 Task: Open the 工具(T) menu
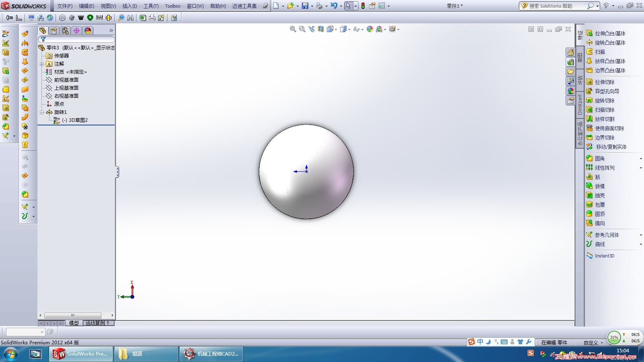click(x=151, y=6)
